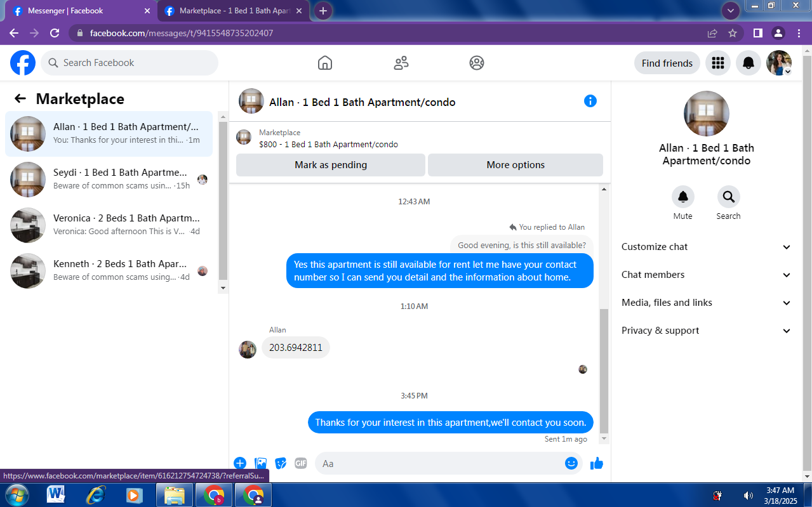Click large apartment thumbnail in right panel
The image size is (812, 507).
(707, 114)
